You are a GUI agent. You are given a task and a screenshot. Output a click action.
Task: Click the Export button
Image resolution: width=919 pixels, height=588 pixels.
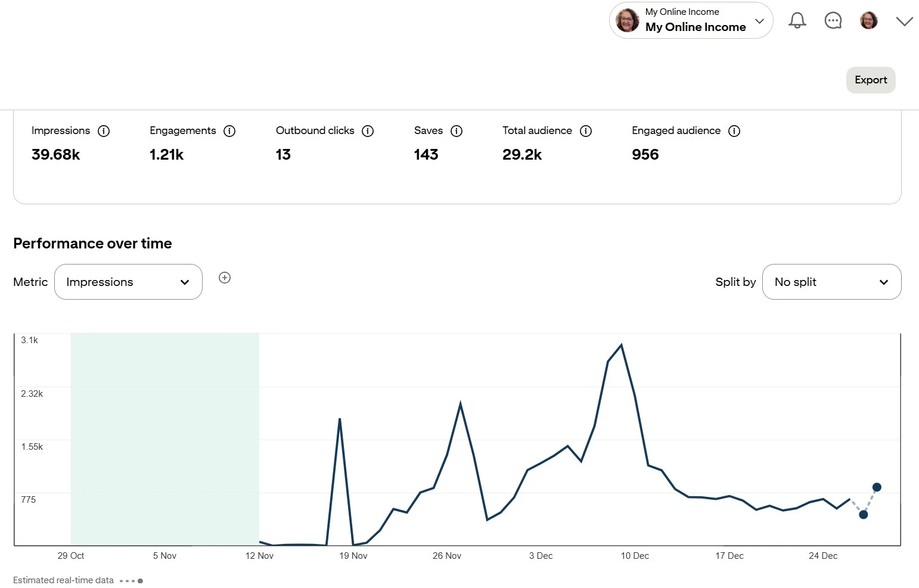pyautogui.click(x=870, y=80)
